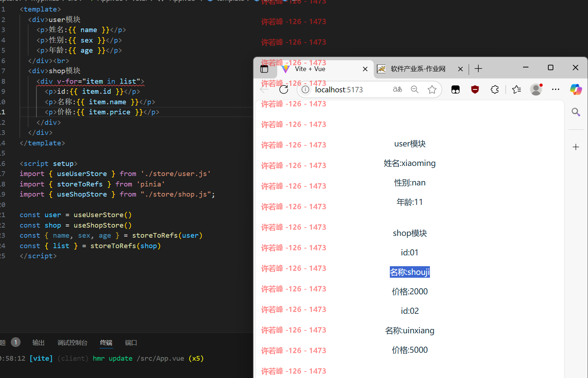Open the favorites list icon

point(517,89)
